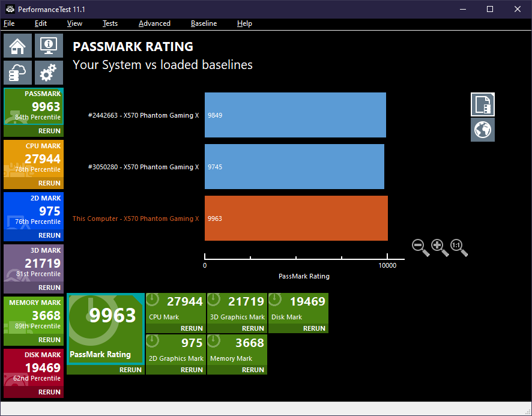Click the Your System vs loaded baselines subtitle
Image resolution: width=532 pixels, height=416 pixels.
point(163,65)
